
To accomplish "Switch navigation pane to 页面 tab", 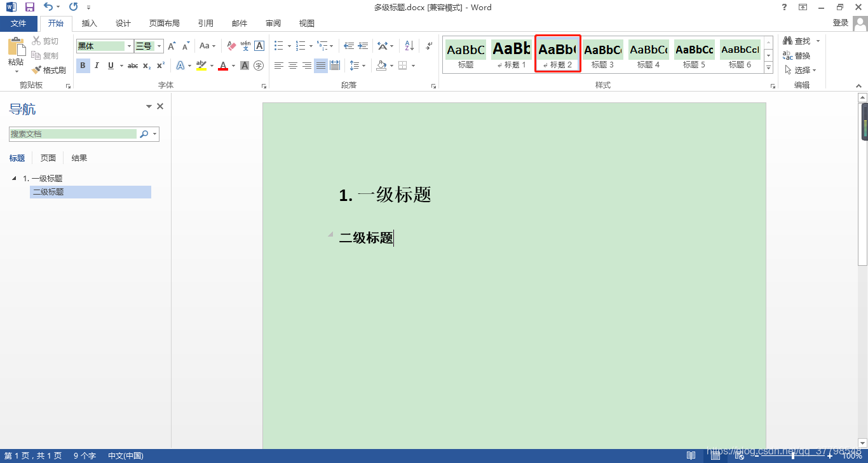I will click(48, 158).
